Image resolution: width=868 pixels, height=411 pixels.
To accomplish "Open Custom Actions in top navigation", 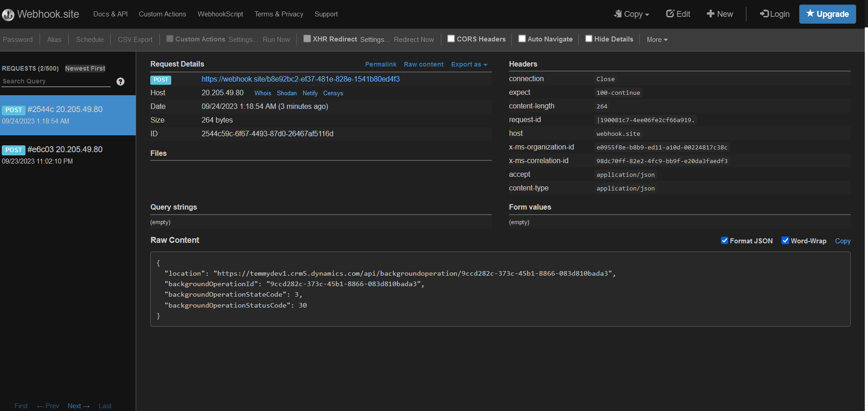I will (162, 14).
